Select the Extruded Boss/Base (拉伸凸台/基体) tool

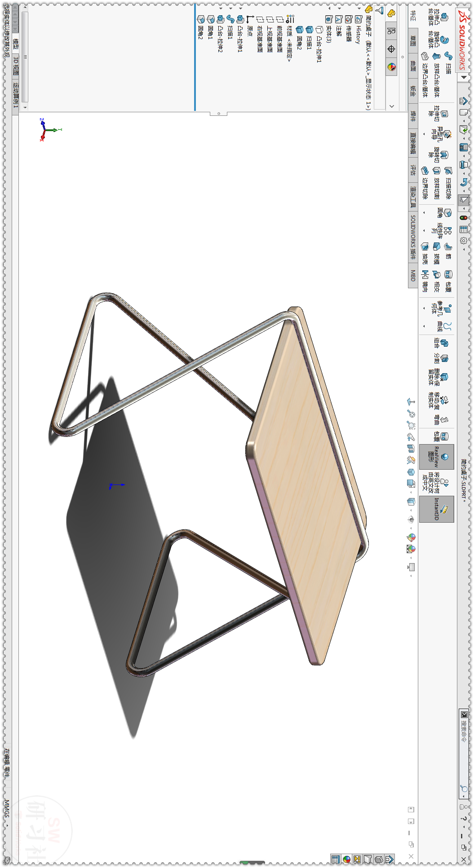tap(438, 18)
